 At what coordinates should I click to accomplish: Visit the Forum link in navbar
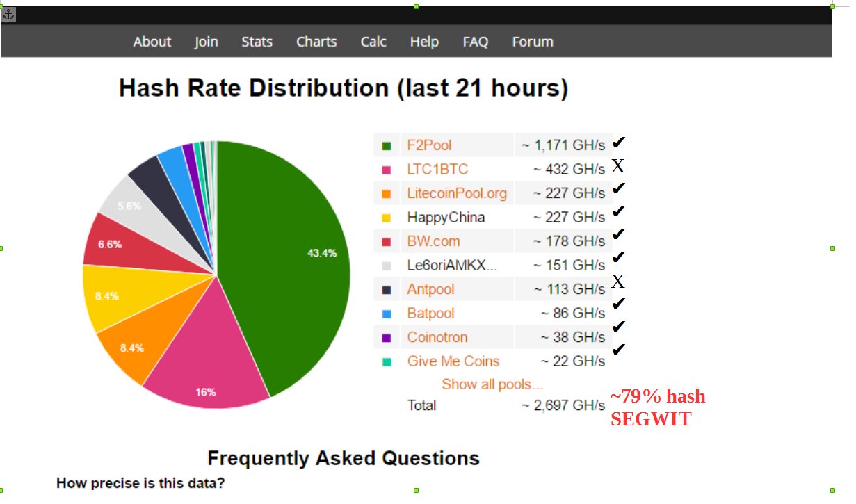(x=533, y=42)
